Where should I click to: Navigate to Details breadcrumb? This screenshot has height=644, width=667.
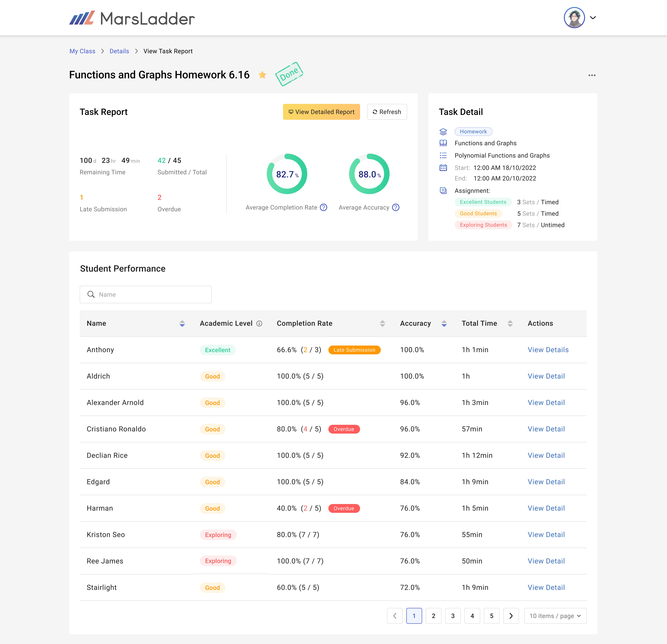pos(119,51)
